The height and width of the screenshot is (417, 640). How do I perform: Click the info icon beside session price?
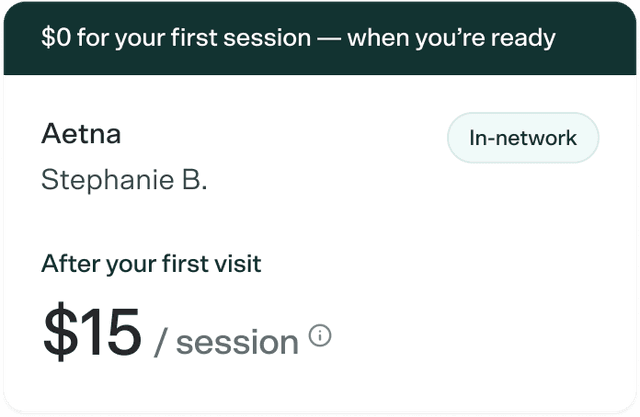(320, 336)
